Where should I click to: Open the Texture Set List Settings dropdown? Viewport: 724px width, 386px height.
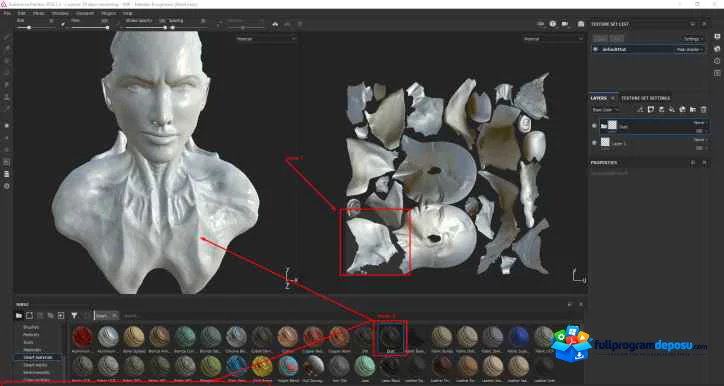(x=693, y=39)
